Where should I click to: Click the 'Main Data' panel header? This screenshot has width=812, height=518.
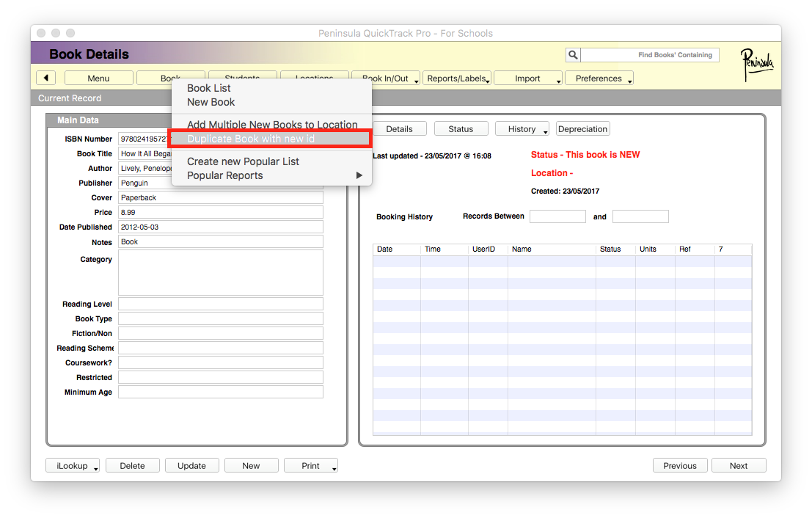point(78,120)
